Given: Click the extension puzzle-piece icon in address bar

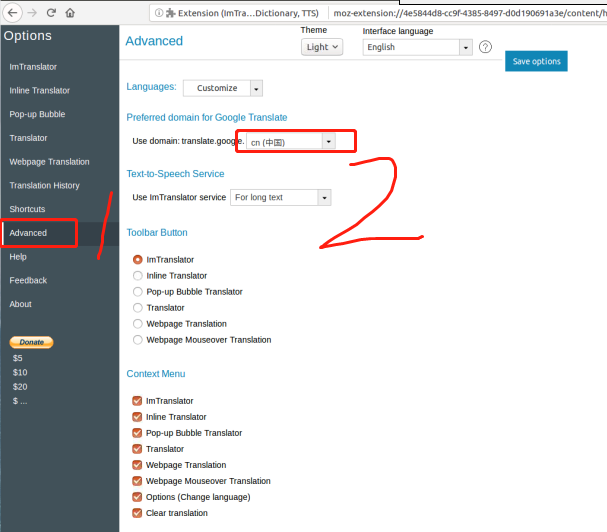Looking at the screenshot, I should coord(171,13).
